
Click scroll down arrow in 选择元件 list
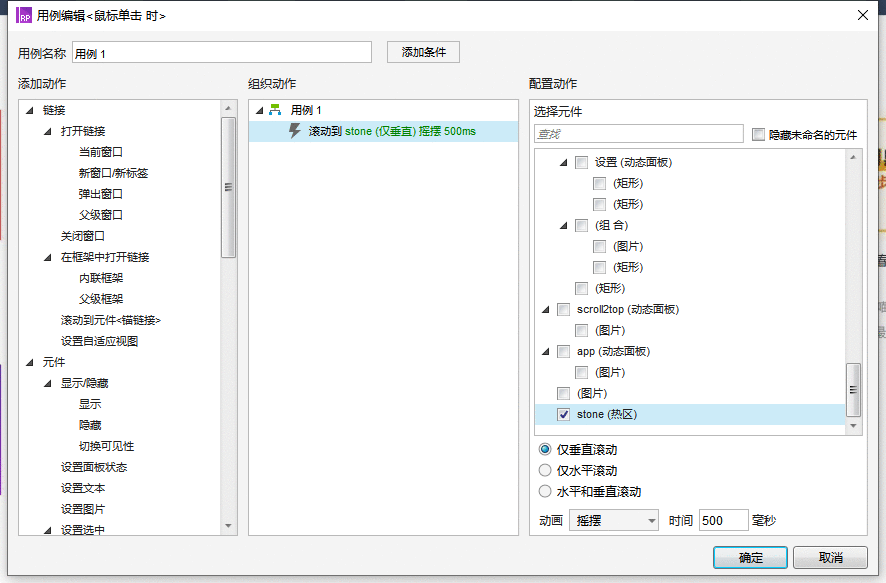[853, 426]
